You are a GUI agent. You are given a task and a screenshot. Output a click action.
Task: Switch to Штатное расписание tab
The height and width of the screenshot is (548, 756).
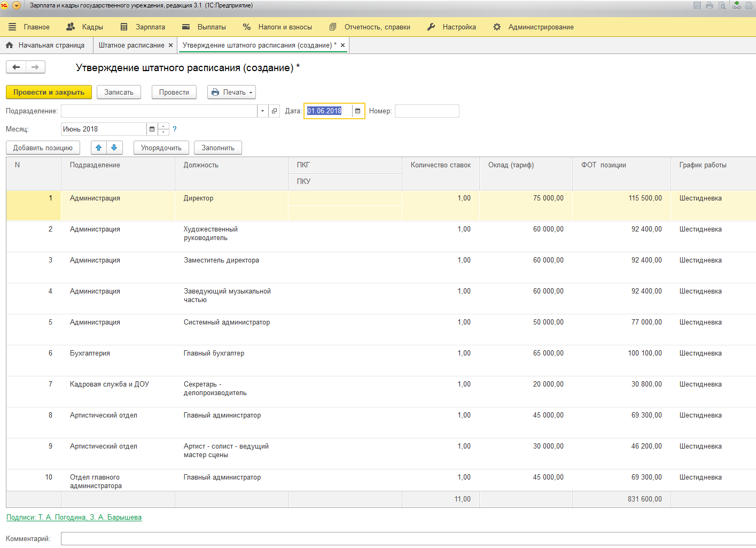131,45
